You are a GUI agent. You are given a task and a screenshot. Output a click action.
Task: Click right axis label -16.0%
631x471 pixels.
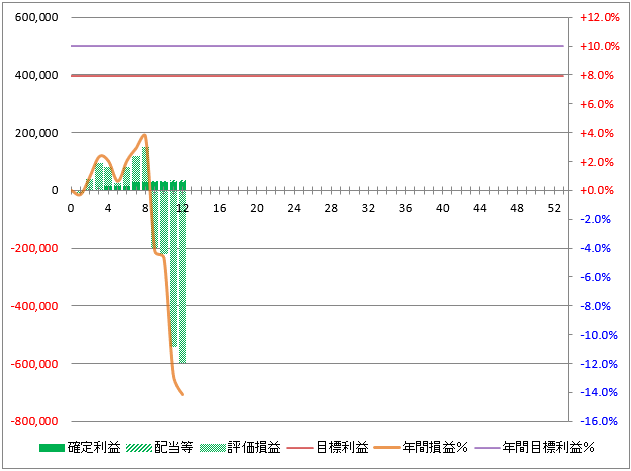click(599, 421)
